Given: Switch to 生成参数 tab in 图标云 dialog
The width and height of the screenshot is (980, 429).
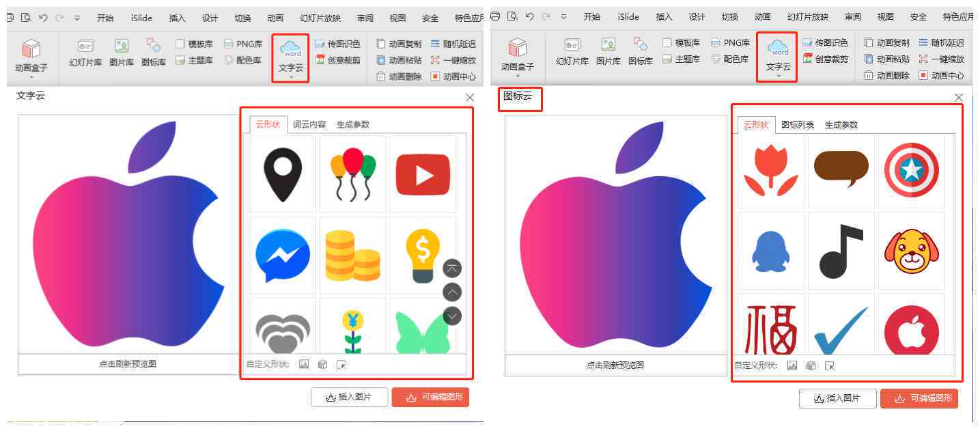Looking at the screenshot, I should [841, 124].
